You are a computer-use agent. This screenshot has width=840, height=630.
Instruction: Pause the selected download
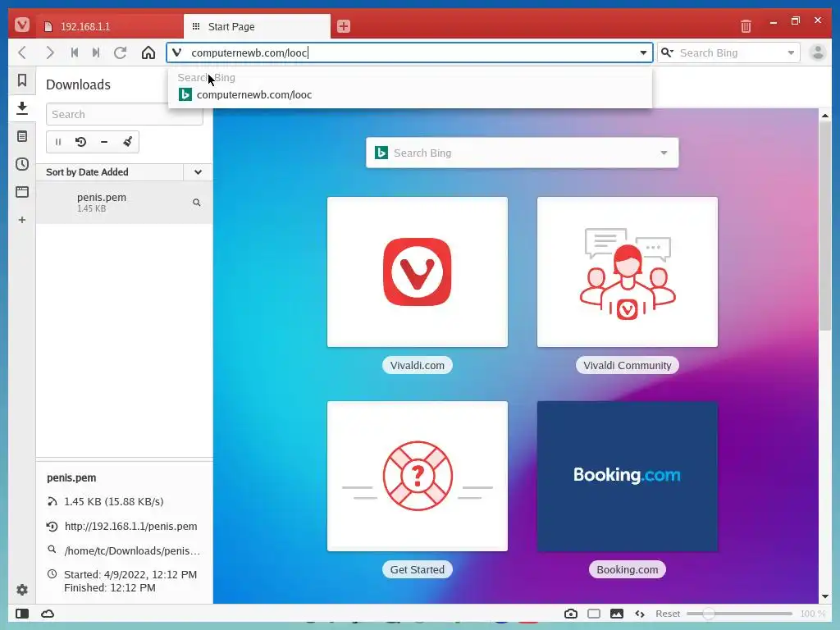pyautogui.click(x=58, y=142)
